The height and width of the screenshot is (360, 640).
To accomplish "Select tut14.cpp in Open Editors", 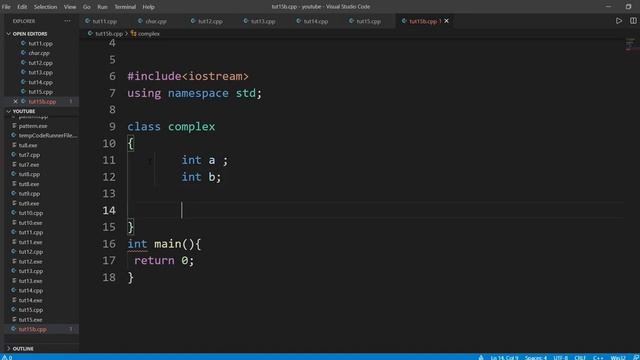I will tap(40, 82).
